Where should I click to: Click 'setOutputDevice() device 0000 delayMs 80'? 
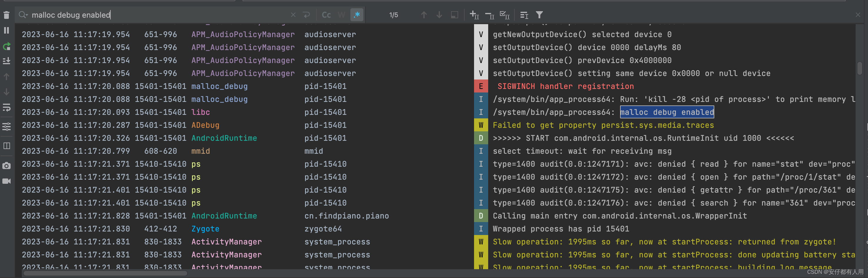[587, 47]
